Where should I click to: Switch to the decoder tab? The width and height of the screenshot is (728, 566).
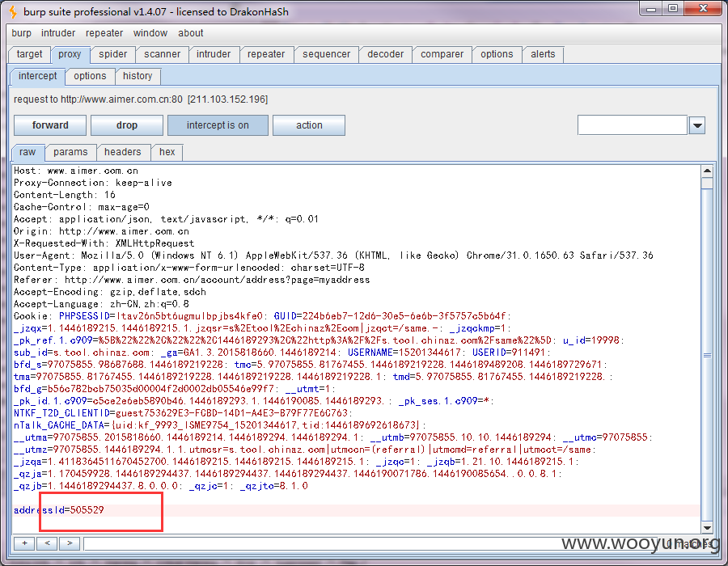[x=385, y=54]
